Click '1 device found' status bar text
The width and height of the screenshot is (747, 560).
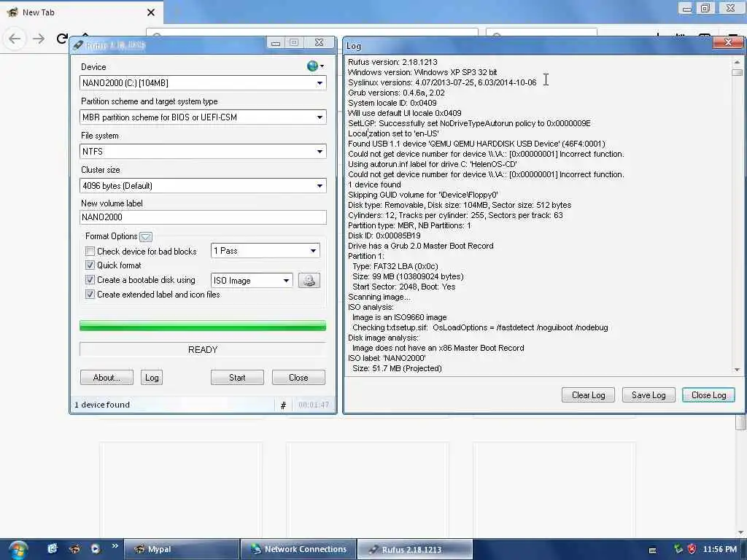pyautogui.click(x=102, y=405)
